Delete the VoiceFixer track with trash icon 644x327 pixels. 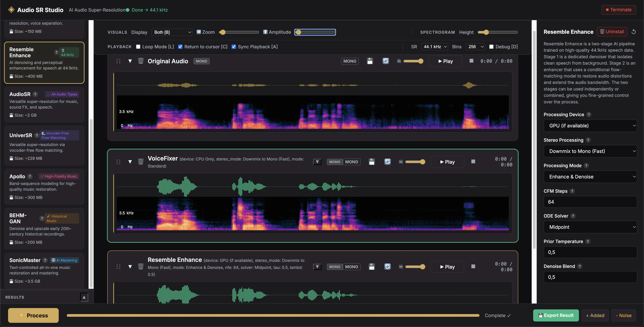(141, 162)
